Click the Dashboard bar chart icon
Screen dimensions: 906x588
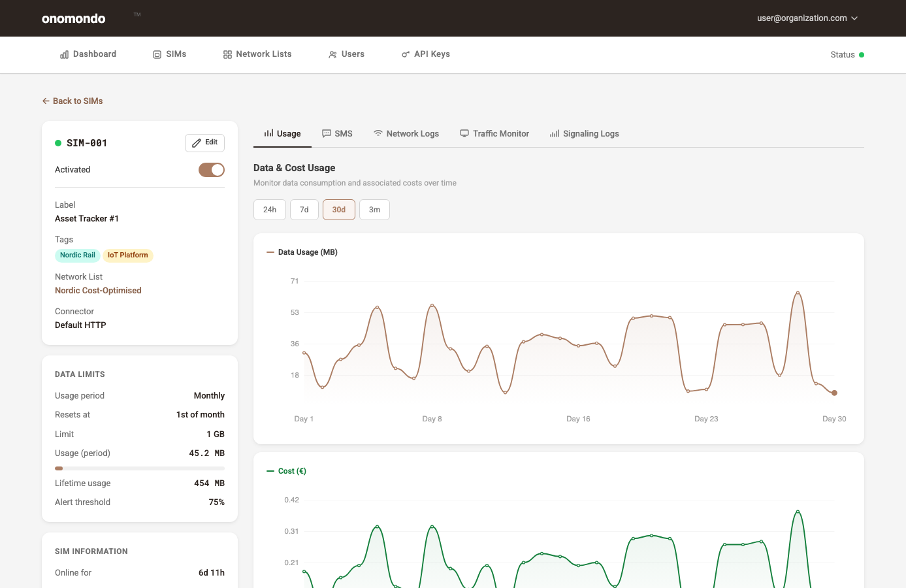click(x=64, y=55)
